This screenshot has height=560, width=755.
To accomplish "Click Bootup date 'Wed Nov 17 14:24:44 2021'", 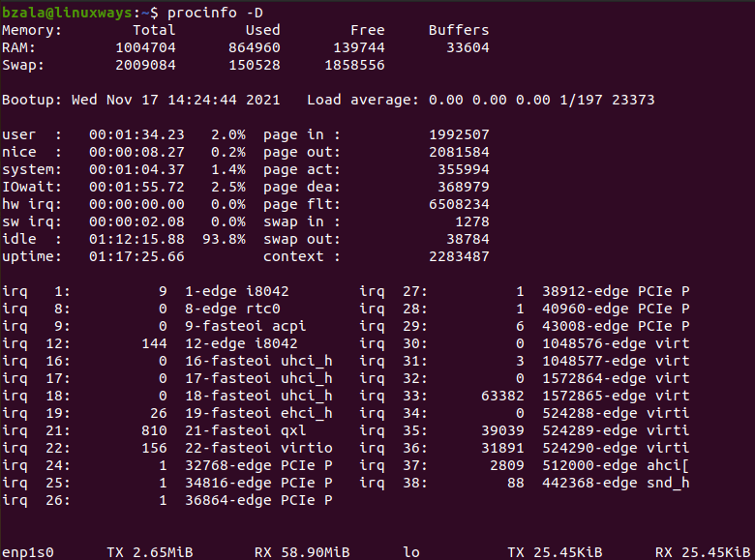I will pyautogui.click(x=176, y=100).
